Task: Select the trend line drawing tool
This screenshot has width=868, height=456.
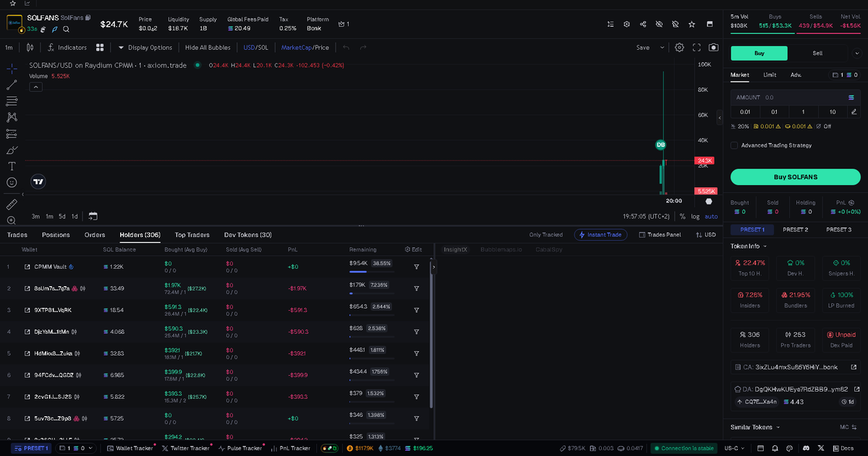Action: point(12,85)
